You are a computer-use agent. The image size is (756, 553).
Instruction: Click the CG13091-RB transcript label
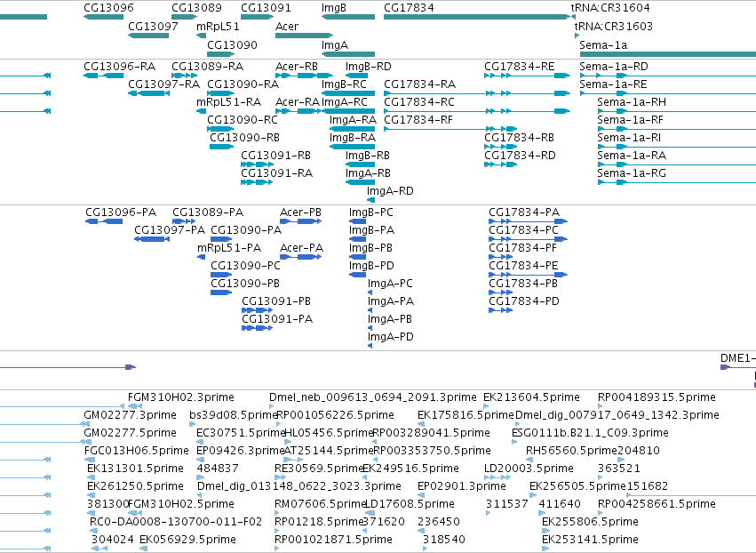pos(275,156)
